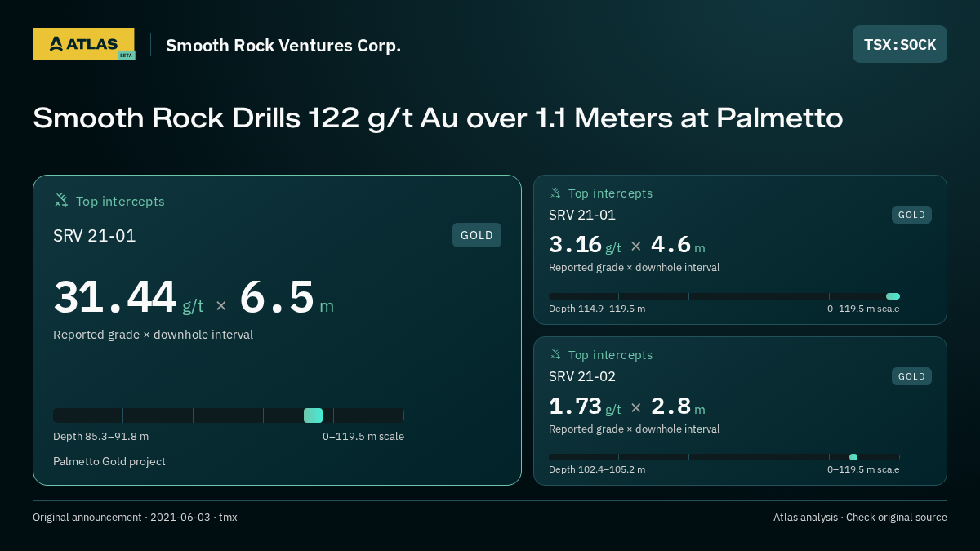
Task: Select SRV 21-01 label in the 31.44 g/t card
Action: [x=95, y=236]
